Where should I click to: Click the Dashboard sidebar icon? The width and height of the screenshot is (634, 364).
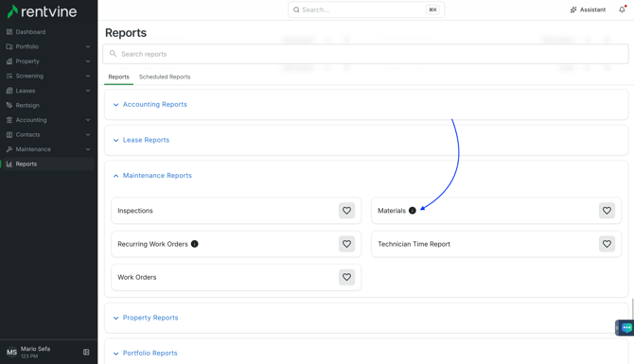tap(9, 32)
